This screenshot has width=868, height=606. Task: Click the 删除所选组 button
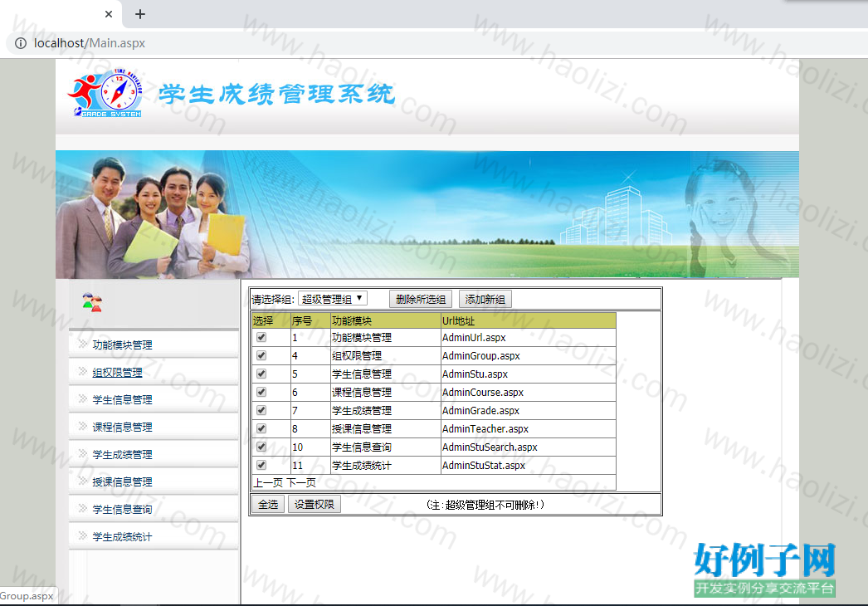[421, 299]
